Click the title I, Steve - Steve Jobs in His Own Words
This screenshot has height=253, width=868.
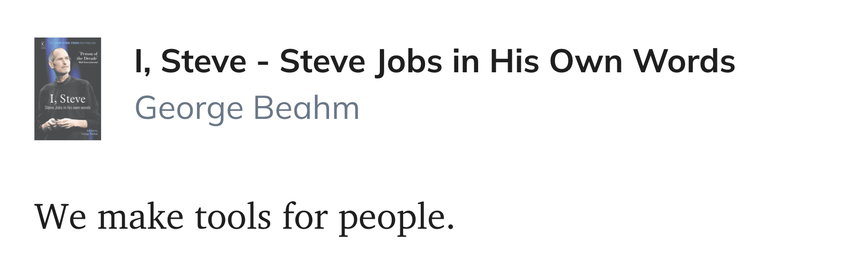pyautogui.click(x=435, y=62)
